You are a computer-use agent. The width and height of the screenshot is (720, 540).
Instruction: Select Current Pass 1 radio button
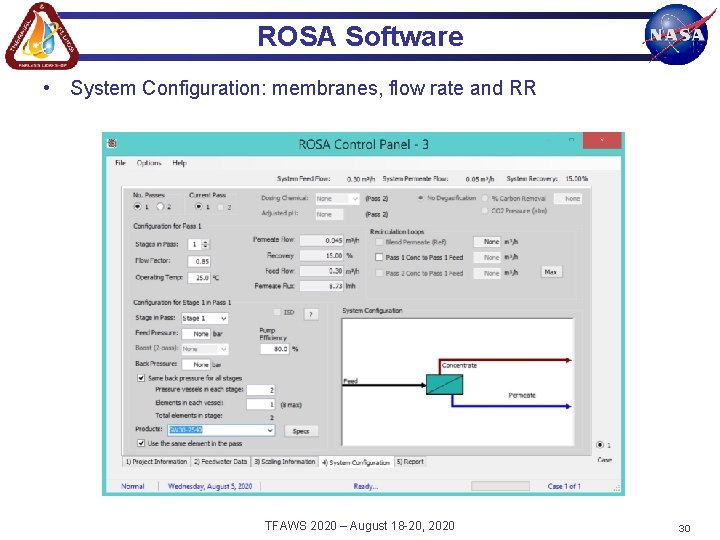click(x=198, y=207)
